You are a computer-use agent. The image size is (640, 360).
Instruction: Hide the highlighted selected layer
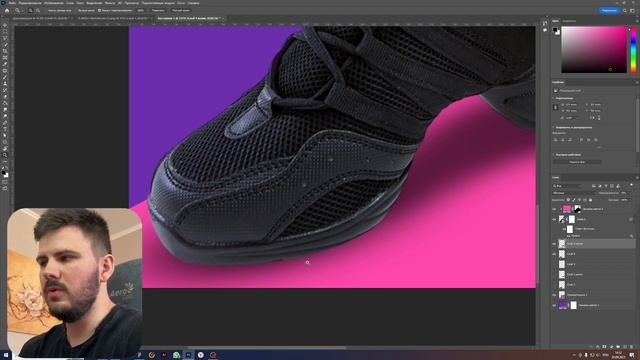[554, 244]
